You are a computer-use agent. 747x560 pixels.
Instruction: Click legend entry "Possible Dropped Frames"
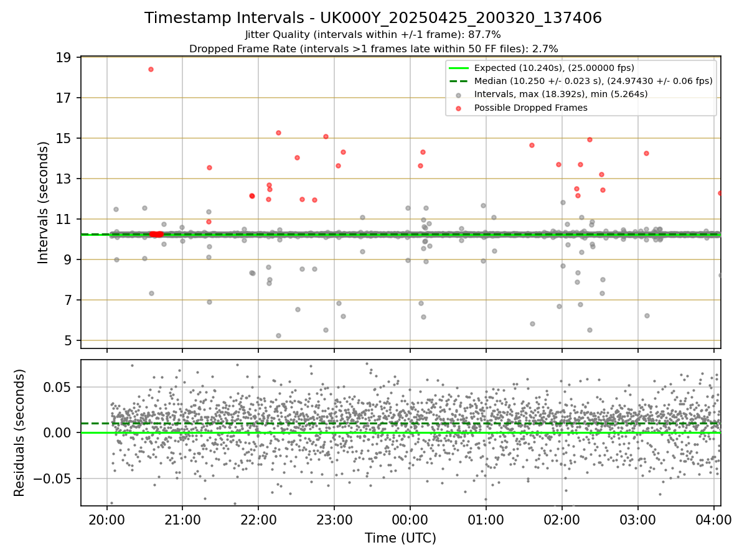coord(531,108)
